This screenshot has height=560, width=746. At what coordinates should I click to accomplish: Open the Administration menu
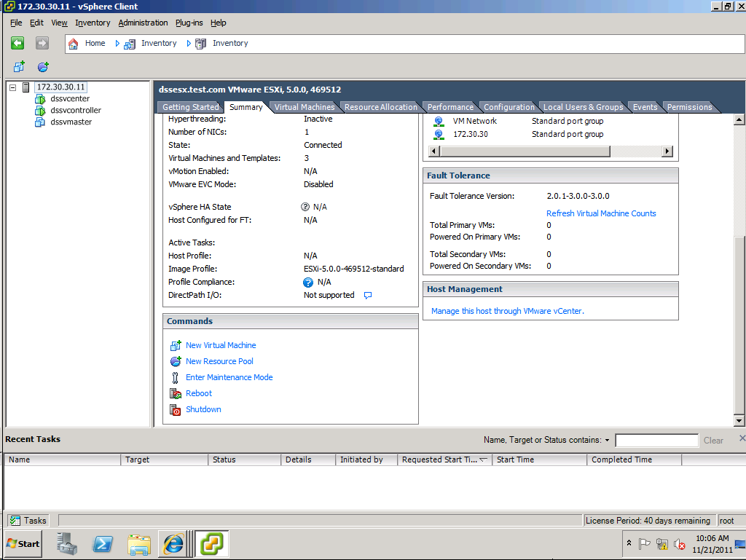point(143,23)
